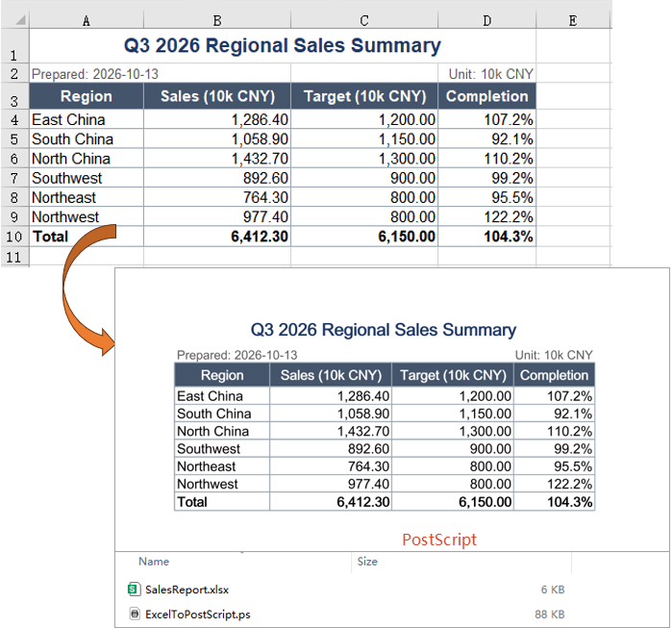Click 6,412.30 total in PostScript preview
The height and width of the screenshot is (628, 672).
[x=363, y=502]
